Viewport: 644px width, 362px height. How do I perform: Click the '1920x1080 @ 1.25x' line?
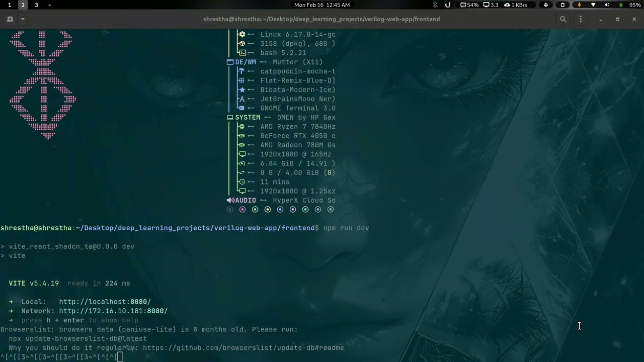[x=298, y=192]
